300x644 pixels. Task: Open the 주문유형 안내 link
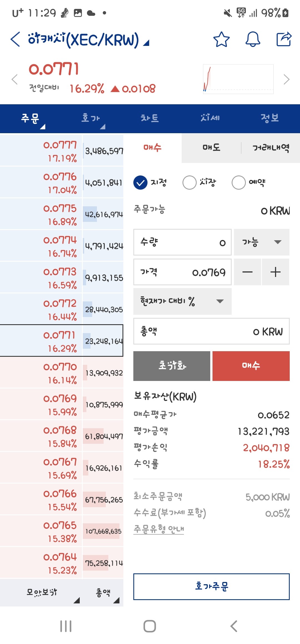point(159,529)
